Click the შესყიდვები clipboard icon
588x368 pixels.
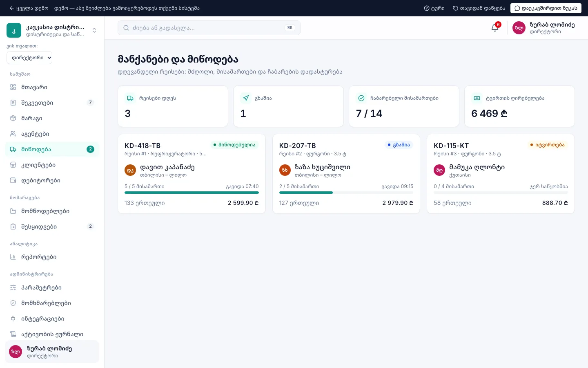click(x=13, y=227)
